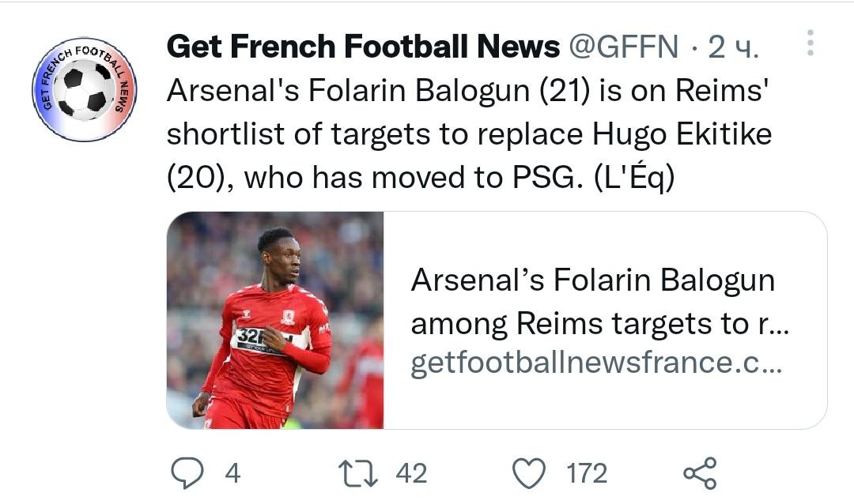Click the '2 ч.' tweet timestamp
This screenshot has width=854, height=504.
tap(732, 48)
